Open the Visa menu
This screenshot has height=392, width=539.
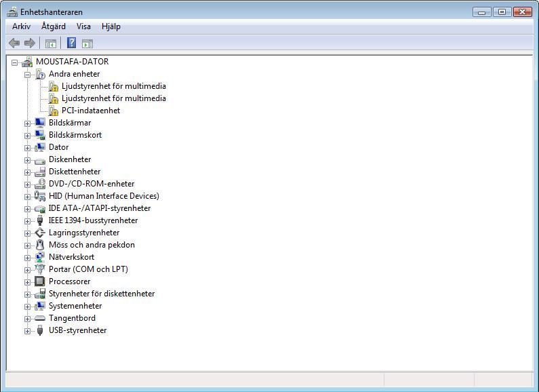(x=83, y=26)
